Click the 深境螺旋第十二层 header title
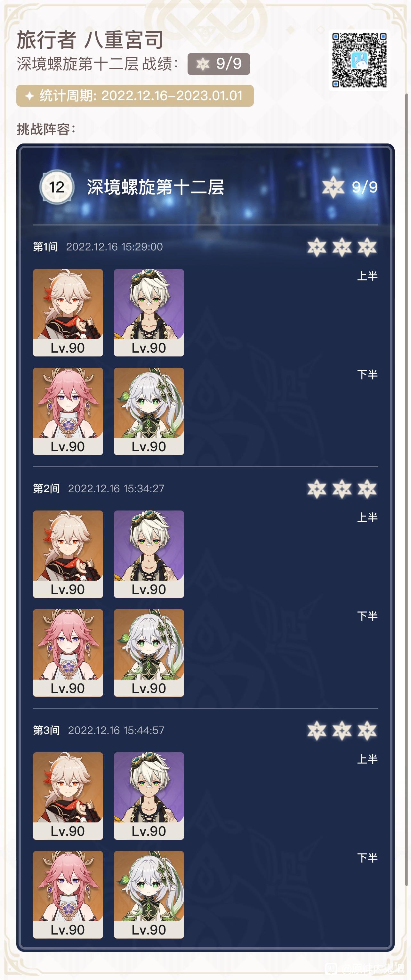 [x=155, y=187]
